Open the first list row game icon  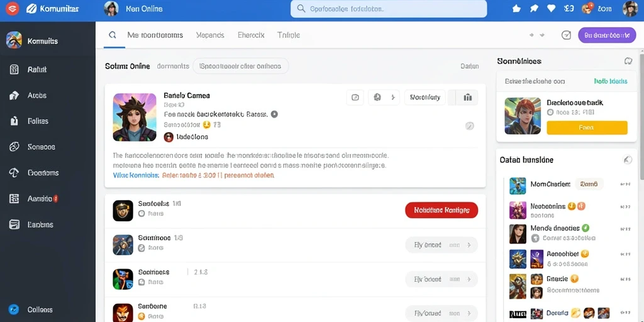(x=123, y=211)
